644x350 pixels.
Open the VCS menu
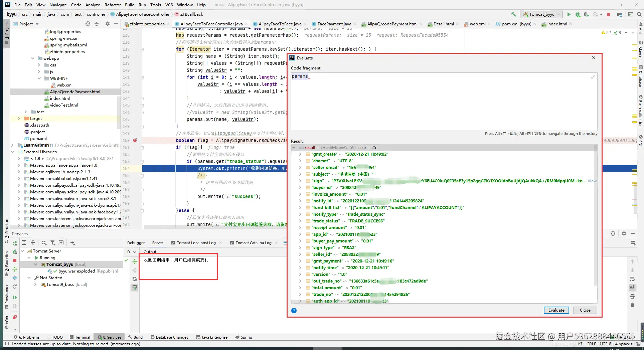coord(169,5)
